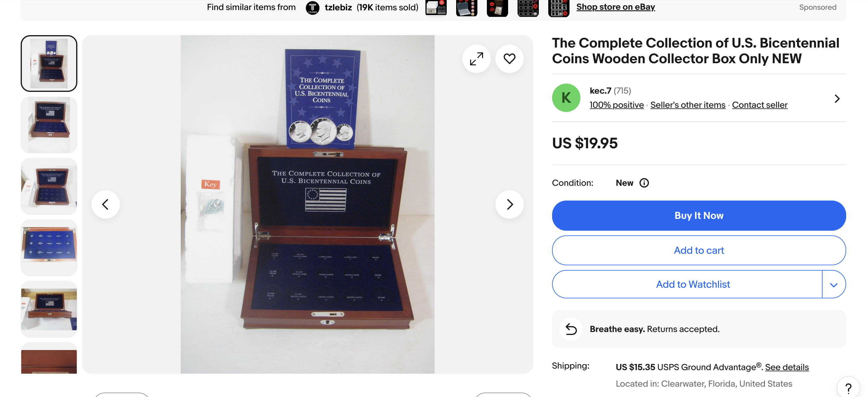Open seller details chevron for kec.7
The height and width of the screenshot is (397, 868).
tap(837, 98)
